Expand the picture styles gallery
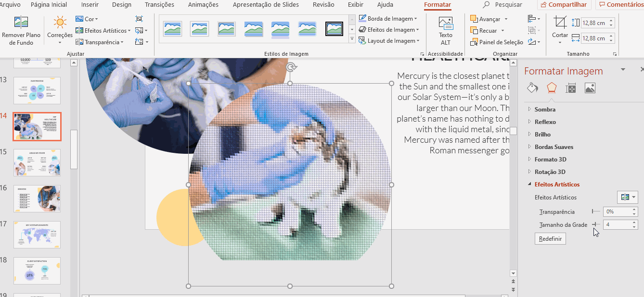 (352, 39)
